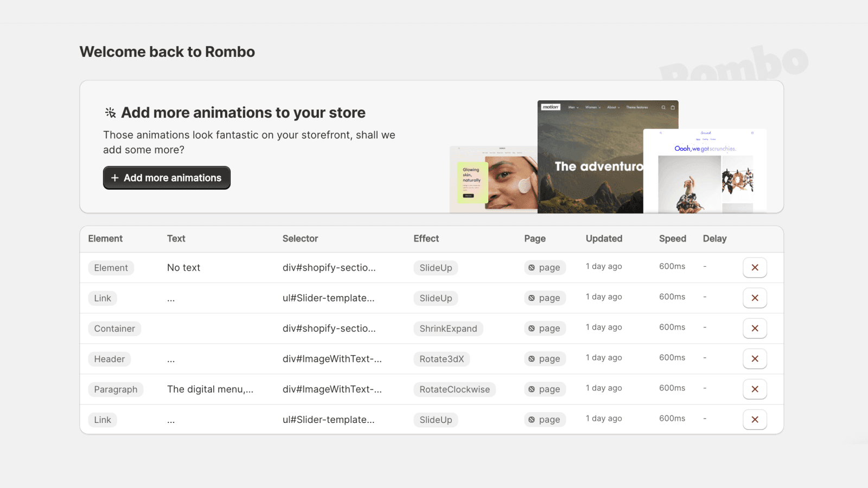Viewport: 868px width, 488px height.
Task: Click the cursor-click icon beside the heading
Action: (110, 112)
